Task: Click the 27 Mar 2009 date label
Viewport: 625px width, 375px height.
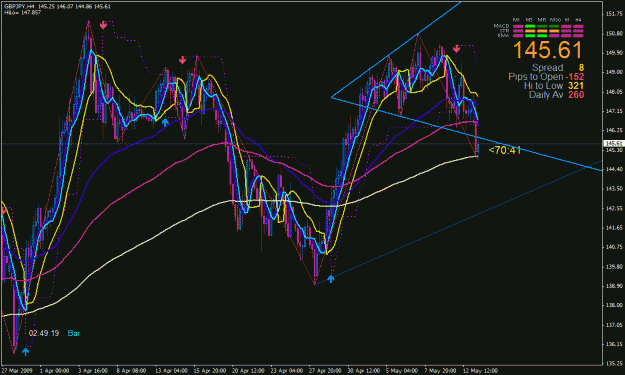Action: 17,371
